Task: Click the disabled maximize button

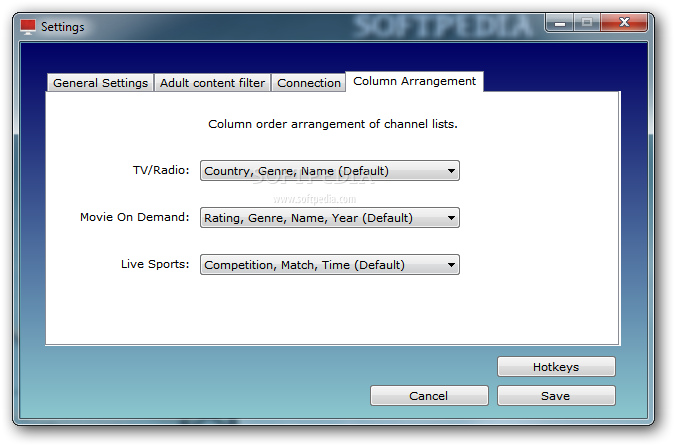Action: pos(587,22)
